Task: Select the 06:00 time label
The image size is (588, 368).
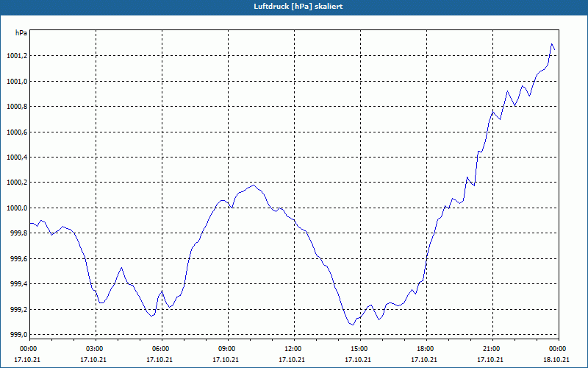Action: (159, 349)
